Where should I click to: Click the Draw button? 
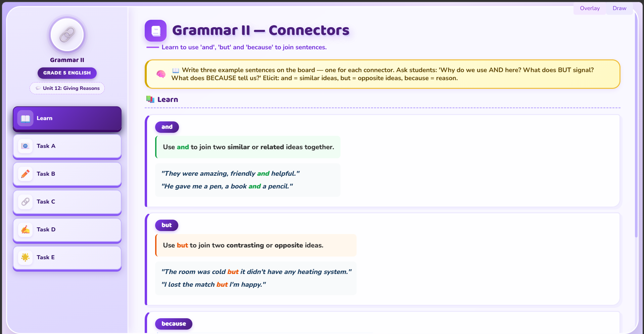[x=619, y=8]
